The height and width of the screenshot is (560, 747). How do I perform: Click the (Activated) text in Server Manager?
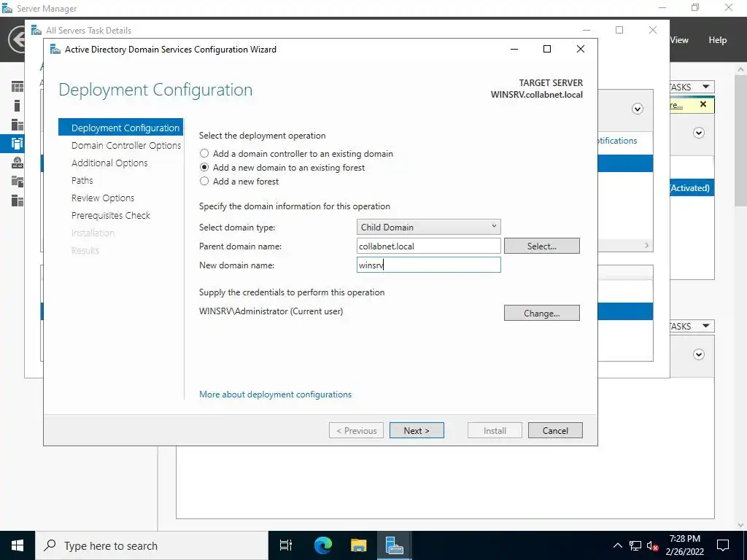point(690,187)
